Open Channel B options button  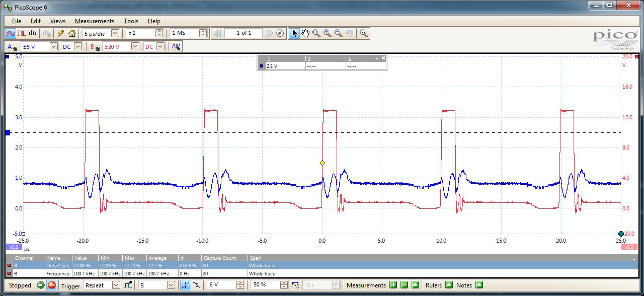coord(94,46)
